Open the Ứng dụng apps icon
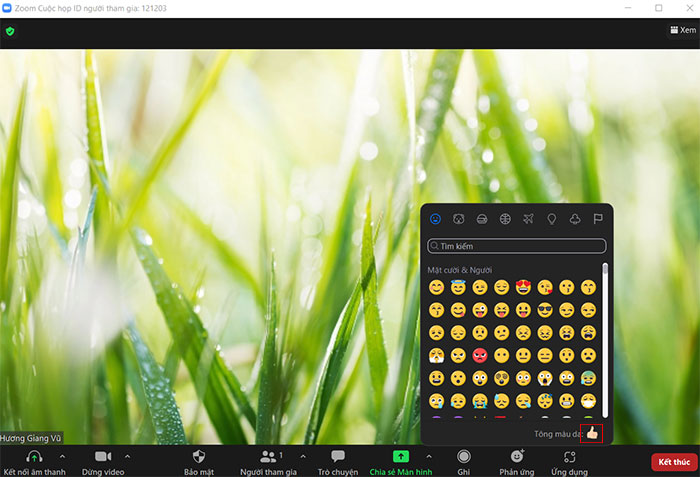Viewport: 700px width, 477px height. coord(569,456)
